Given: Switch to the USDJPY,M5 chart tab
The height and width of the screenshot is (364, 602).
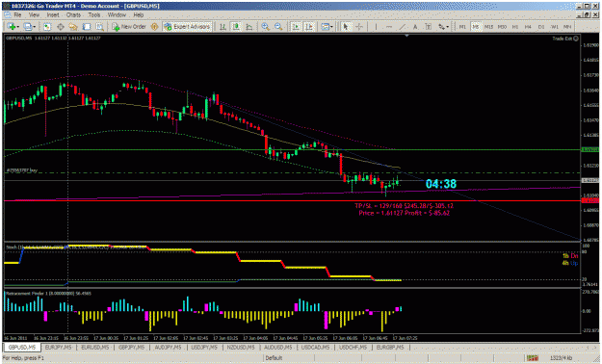Looking at the screenshot, I should coord(204,347).
